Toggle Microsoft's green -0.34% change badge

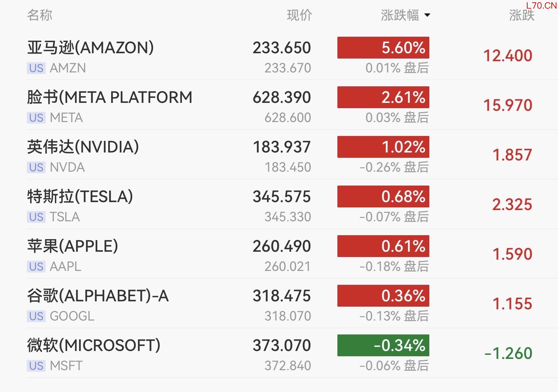[x=383, y=345]
